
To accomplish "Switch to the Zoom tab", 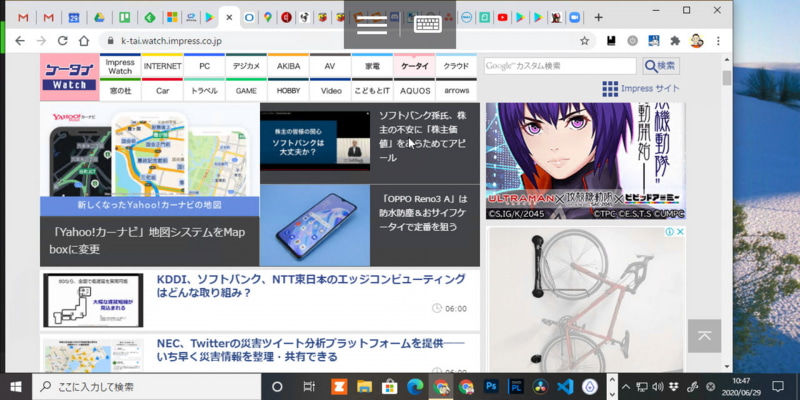I will (575, 18).
